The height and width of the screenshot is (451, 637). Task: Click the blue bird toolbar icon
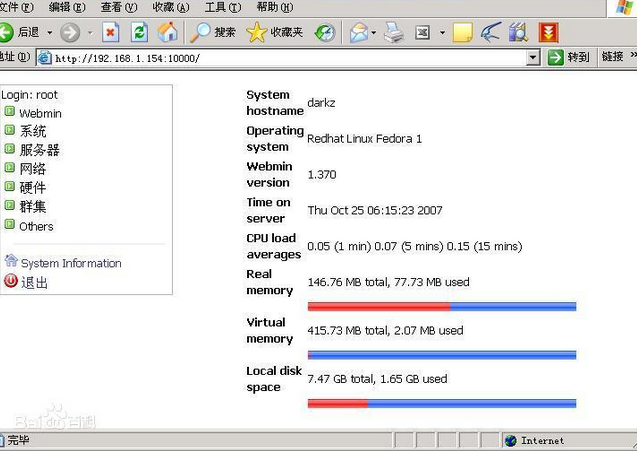(491, 33)
